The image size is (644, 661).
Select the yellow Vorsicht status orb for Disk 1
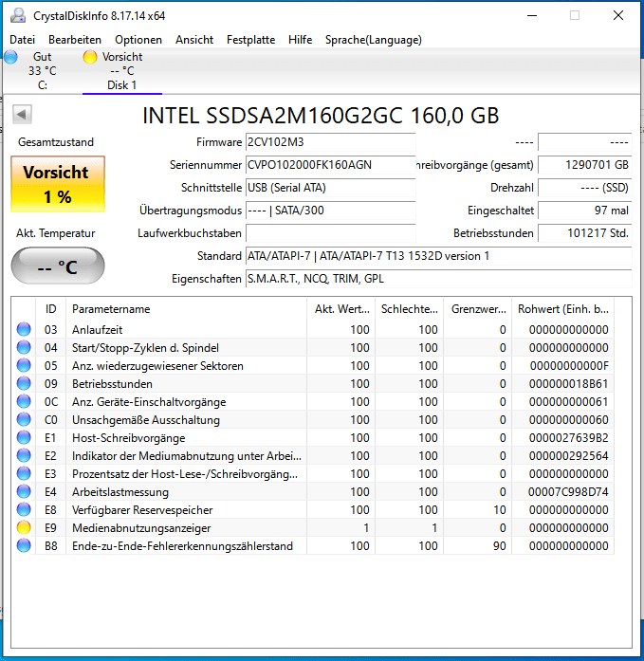click(90, 57)
